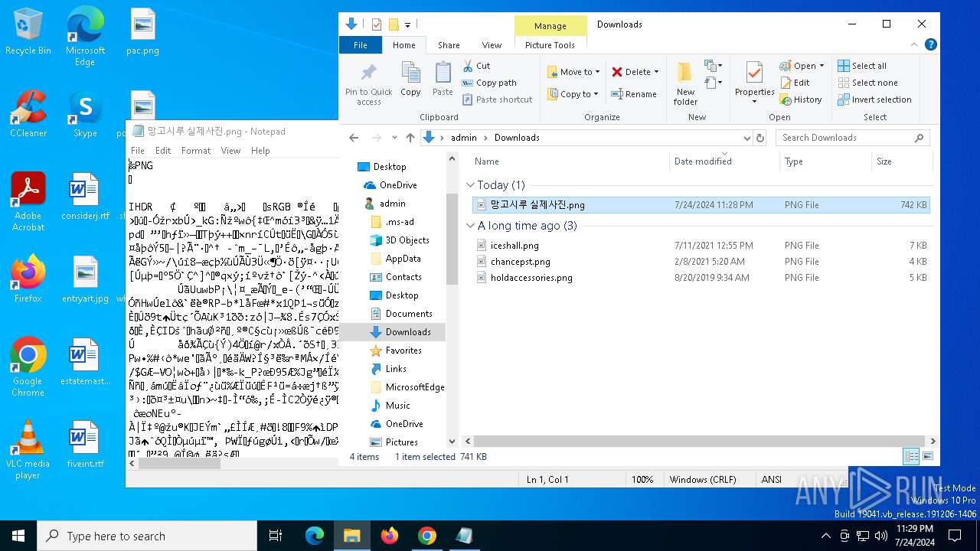The image size is (980, 551).
Task: Click the Cut scissors command
Action: 476,66
